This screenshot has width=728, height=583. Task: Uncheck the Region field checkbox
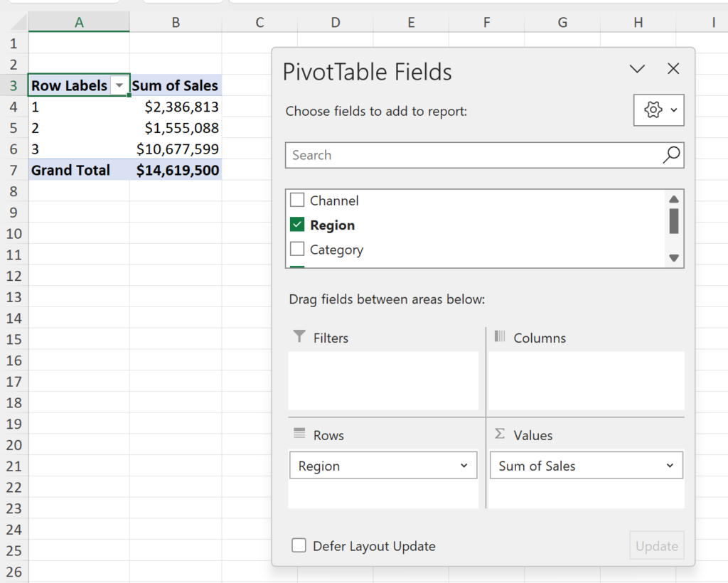click(x=297, y=225)
